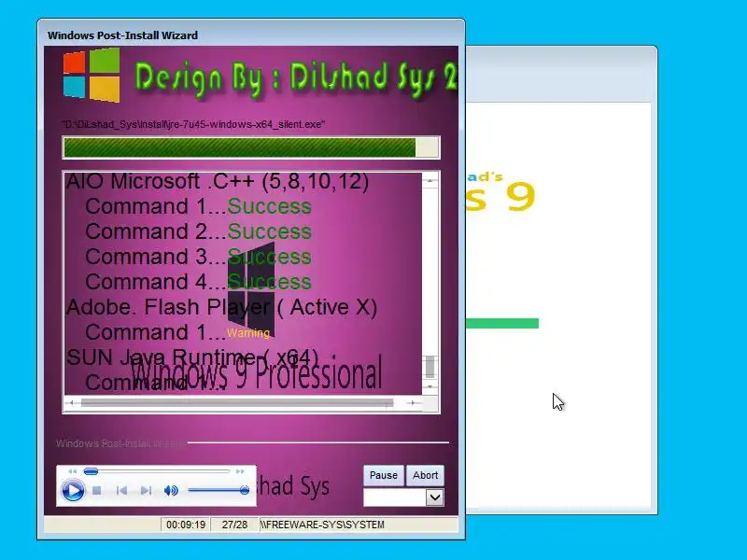Click the media seek bar thumb
Image resolution: width=747 pixels, height=560 pixels.
[91, 471]
